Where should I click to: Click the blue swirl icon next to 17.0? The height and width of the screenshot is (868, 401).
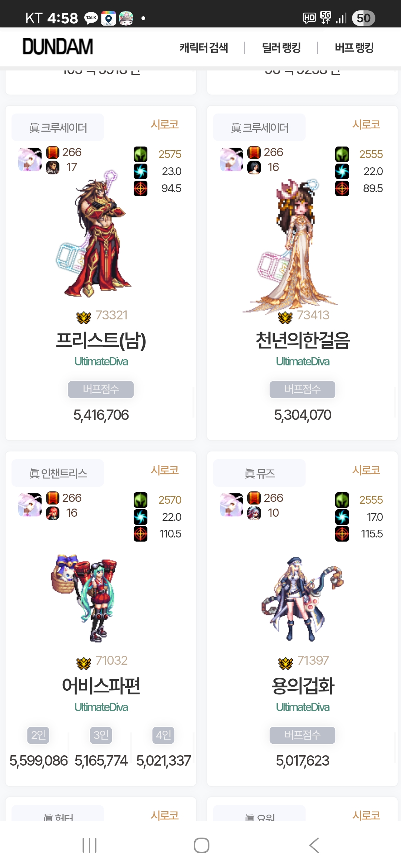pyautogui.click(x=342, y=517)
